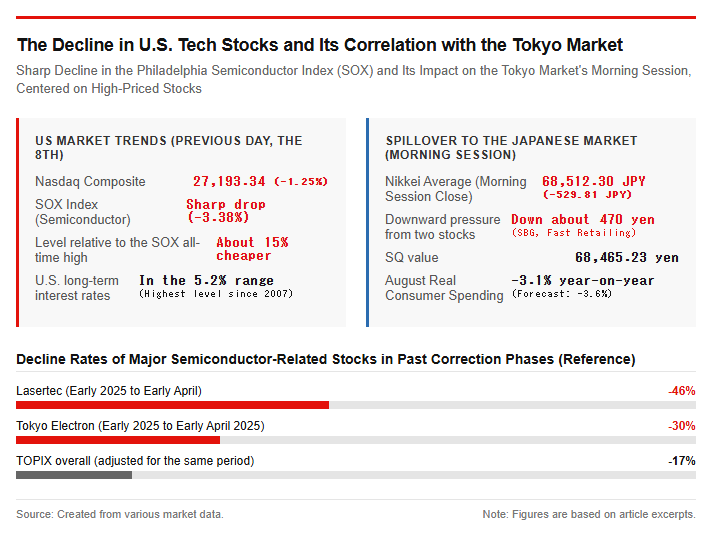Select the -46% Lasertec percentage label
The width and height of the screenshot is (712, 536).
click(682, 391)
